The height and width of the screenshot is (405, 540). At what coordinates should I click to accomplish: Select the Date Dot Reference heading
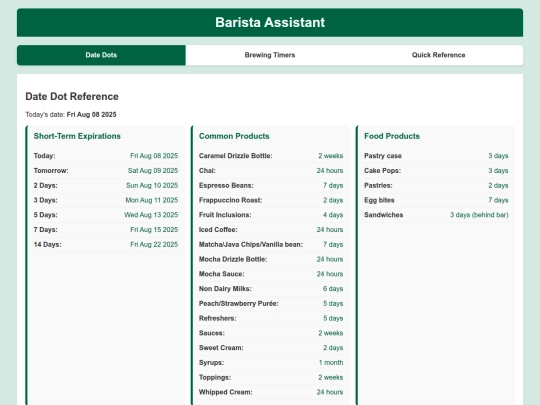[x=72, y=96]
